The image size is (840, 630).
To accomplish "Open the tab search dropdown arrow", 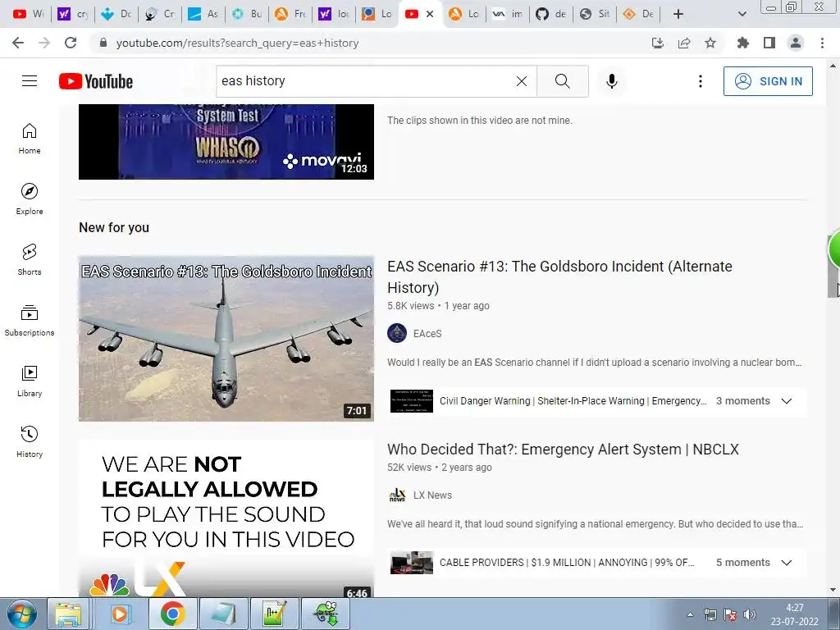I will pyautogui.click(x=742, y=14).
